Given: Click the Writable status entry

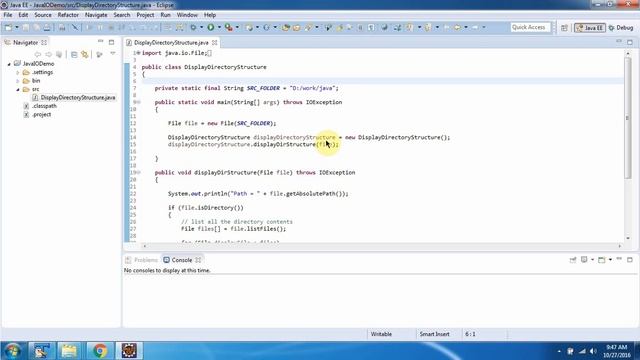Looking at the screenshot, I should [x=381, y=334].
